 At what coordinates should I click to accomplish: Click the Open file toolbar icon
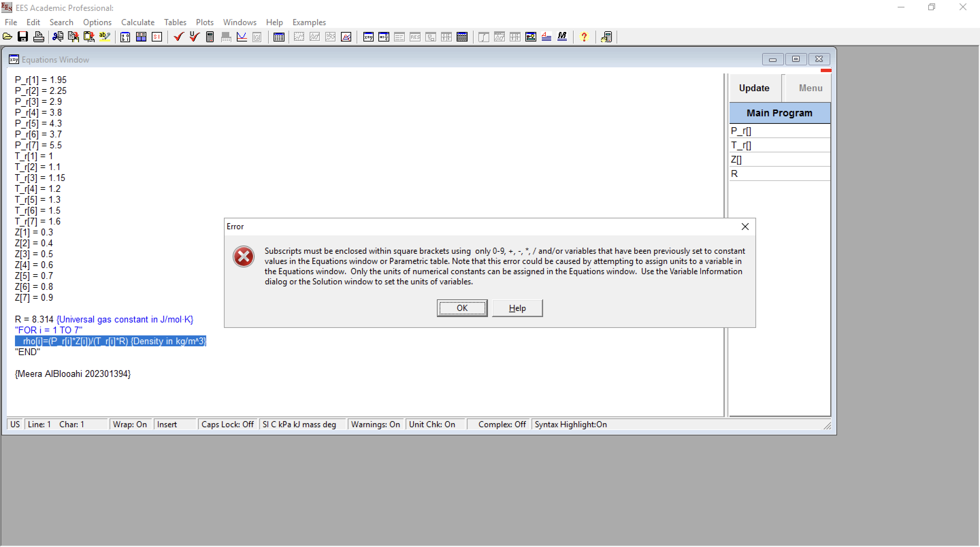7,37
